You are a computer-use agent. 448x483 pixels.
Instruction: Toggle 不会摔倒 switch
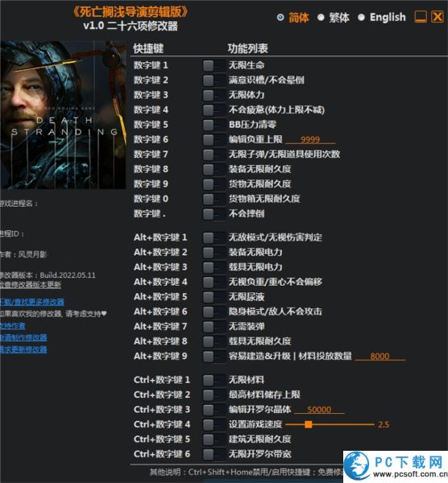(214, 214)
